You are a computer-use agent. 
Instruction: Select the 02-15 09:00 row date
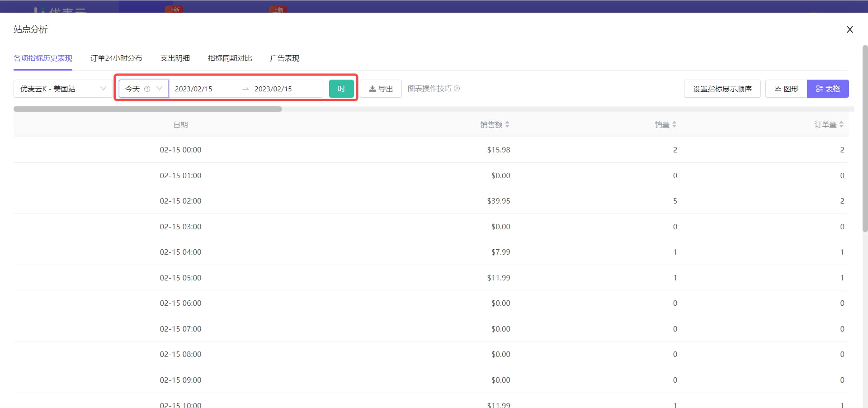click(180, 380)
